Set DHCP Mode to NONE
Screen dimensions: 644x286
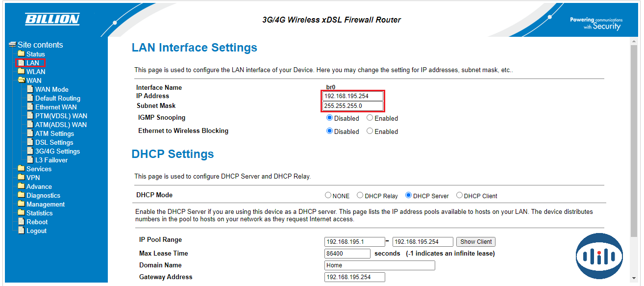328,195
